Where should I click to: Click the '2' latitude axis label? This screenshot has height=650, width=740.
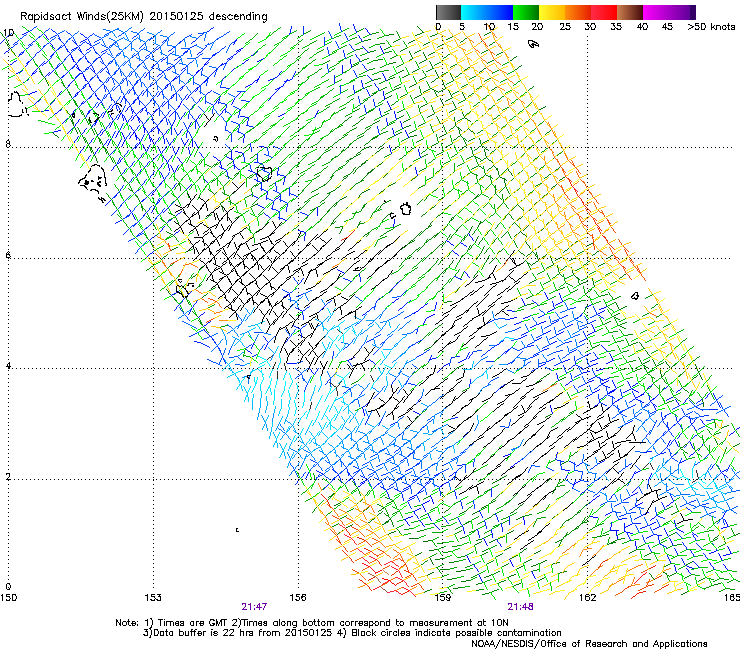[8, 477]
